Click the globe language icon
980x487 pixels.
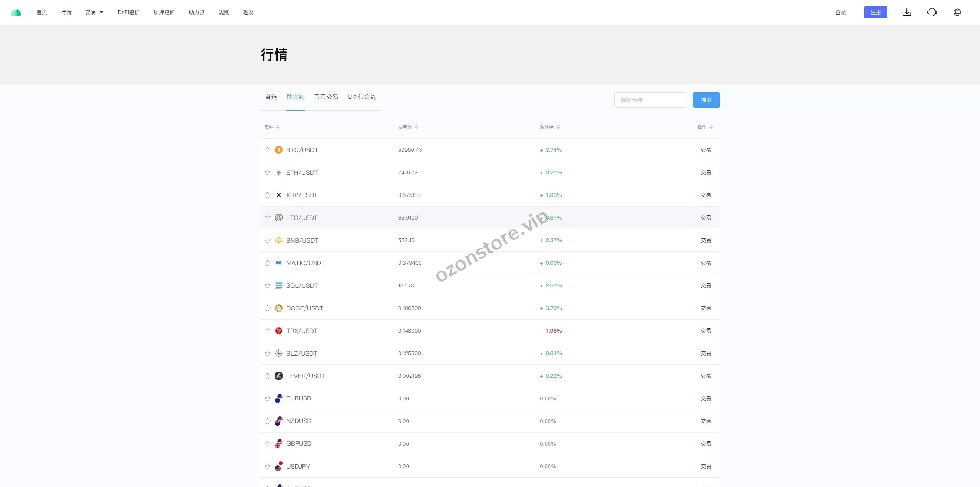[x=957, y=12]
